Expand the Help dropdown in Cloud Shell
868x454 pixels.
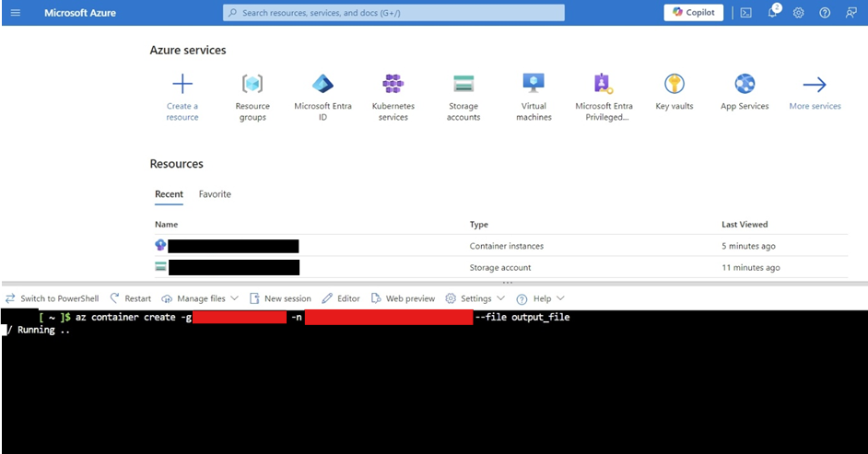pyautogui.click(x=540, y=298)
